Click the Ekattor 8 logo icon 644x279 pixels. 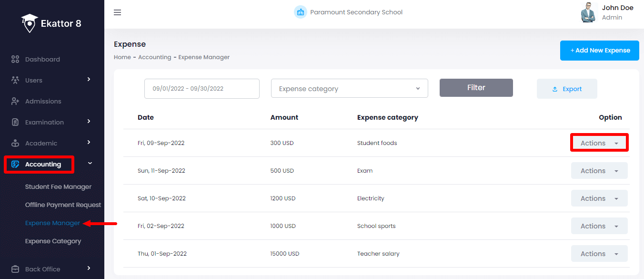pyautogui.click(x=30, y=23)
